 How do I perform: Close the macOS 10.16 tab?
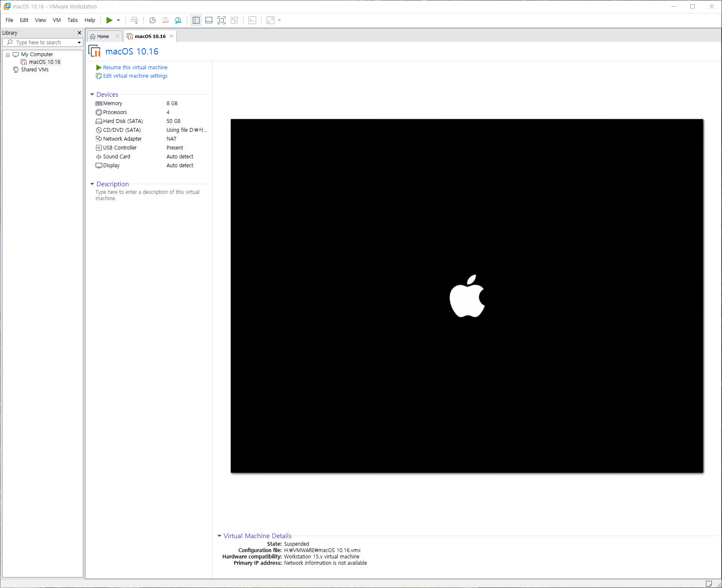[x=172, y=36]
